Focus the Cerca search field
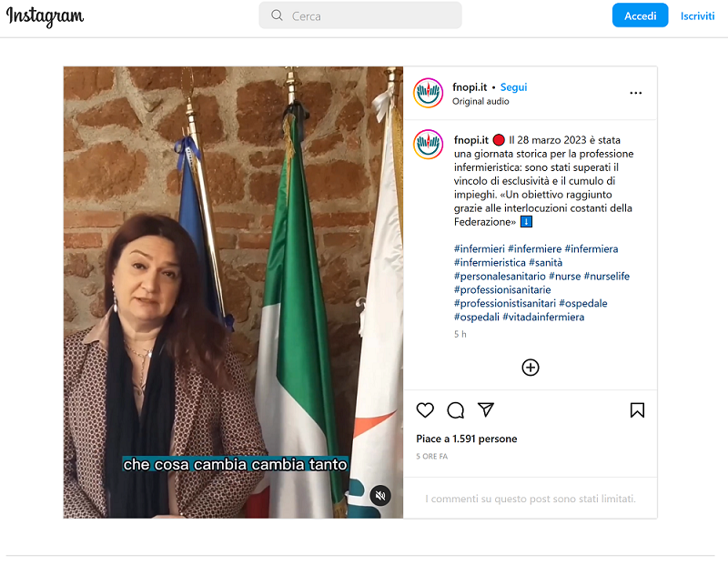Screen dimensions: 728x575 (360, 15)
